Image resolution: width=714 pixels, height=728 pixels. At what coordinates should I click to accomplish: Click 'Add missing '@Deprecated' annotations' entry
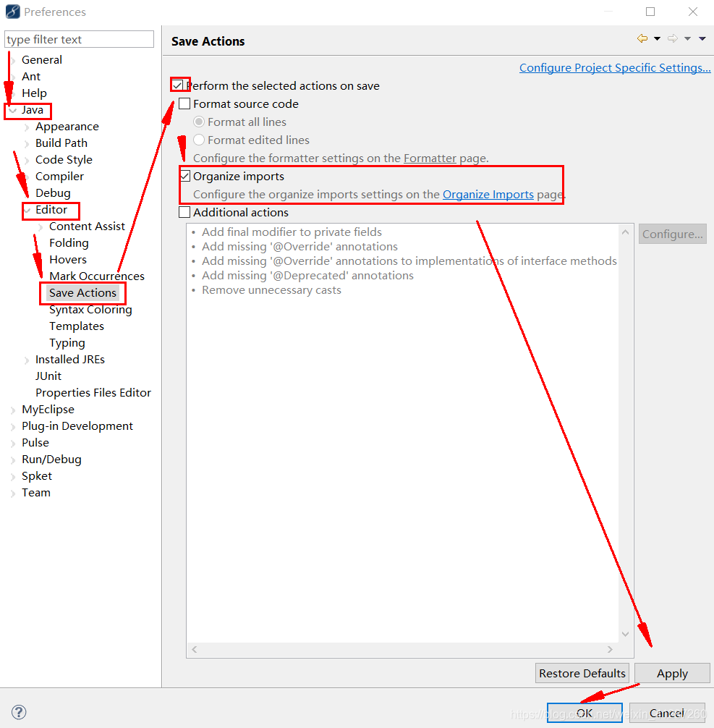coord(307,276)
